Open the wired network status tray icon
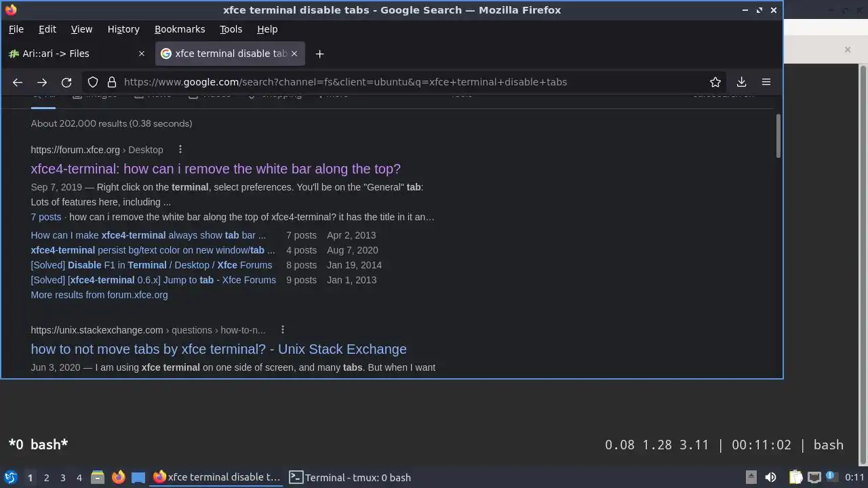The image size is (868, 488). (814, 477)
